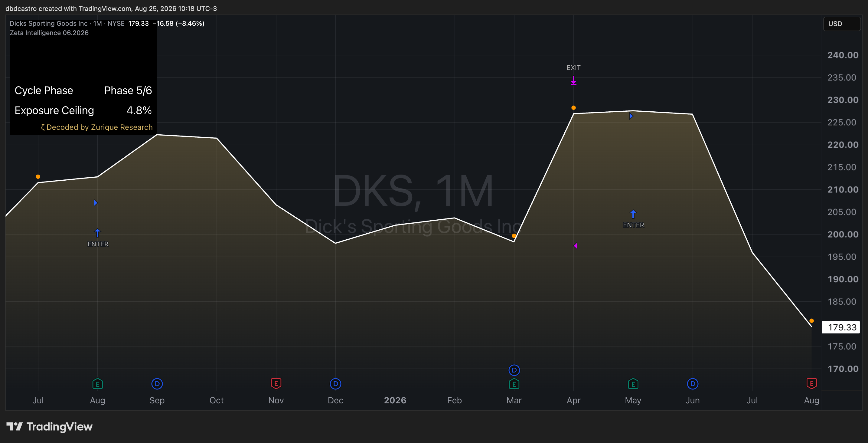Click the 179.33 current price label on axis
868x443 pixels.
click(841, 327)
